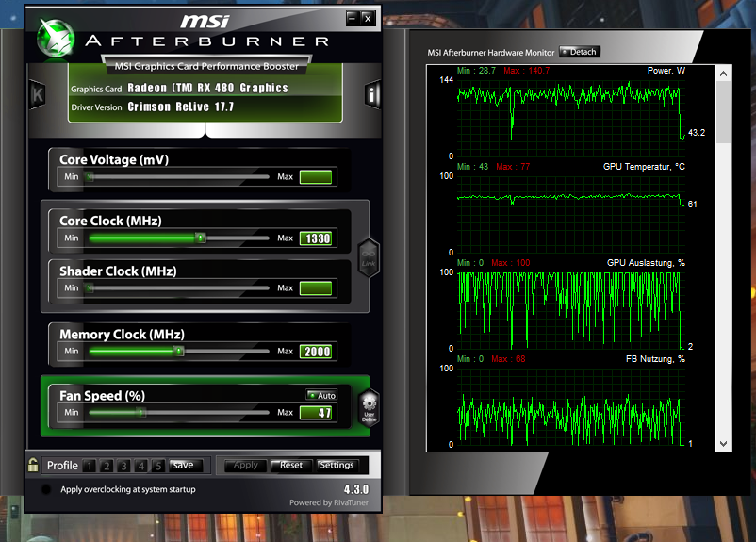Click the GPU Temperatur graph

tap(571, 214)
